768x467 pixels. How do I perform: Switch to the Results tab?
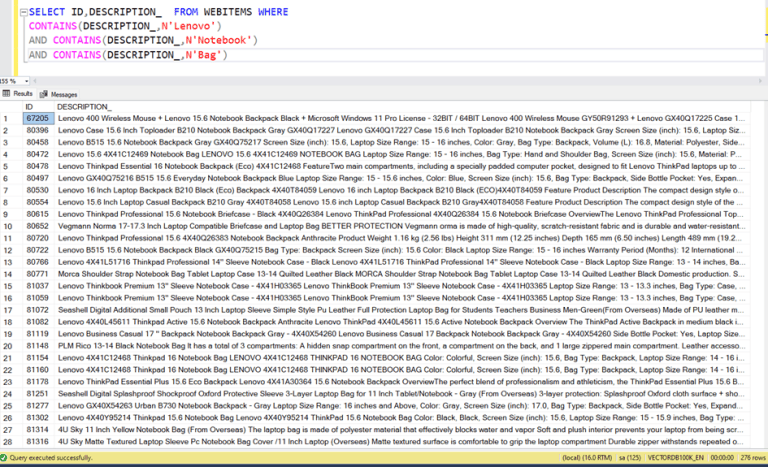tap(18, 94)
